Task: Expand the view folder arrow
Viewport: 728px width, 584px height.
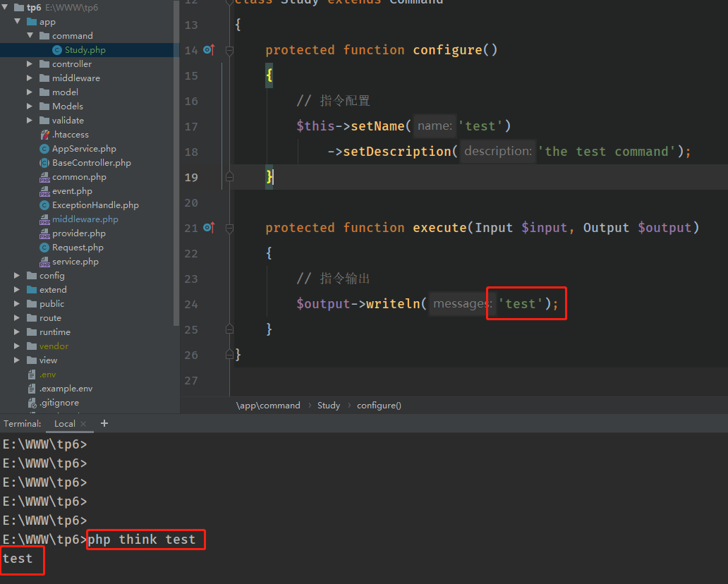Action: point(17,360)
